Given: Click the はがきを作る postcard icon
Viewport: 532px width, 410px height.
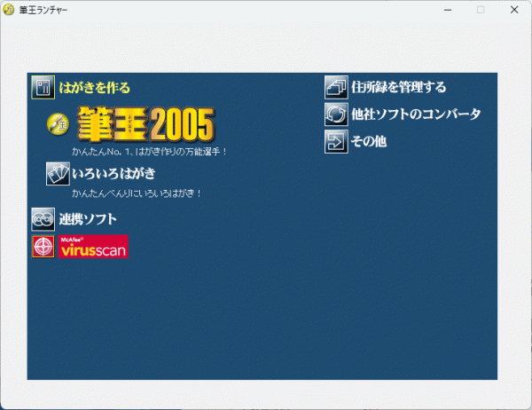Looking at the screenshot, I should coord(43,87).
